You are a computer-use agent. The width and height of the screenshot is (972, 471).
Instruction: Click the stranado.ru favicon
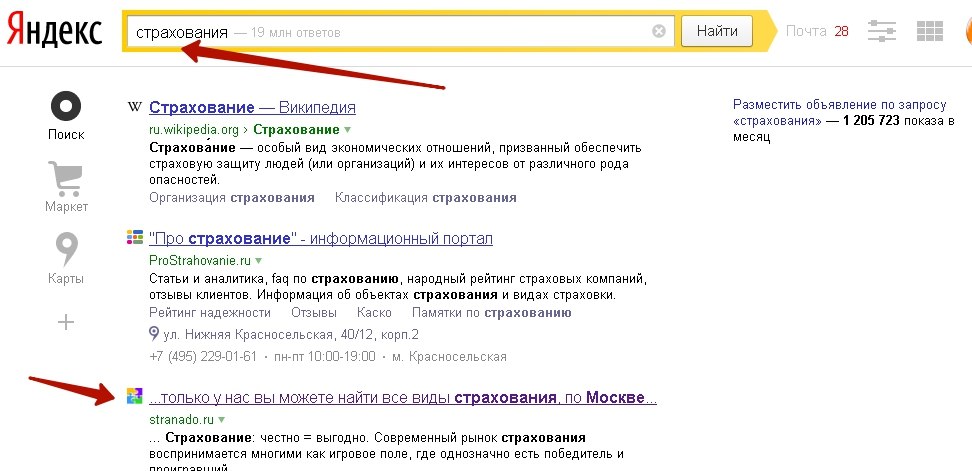click(135, 395)
